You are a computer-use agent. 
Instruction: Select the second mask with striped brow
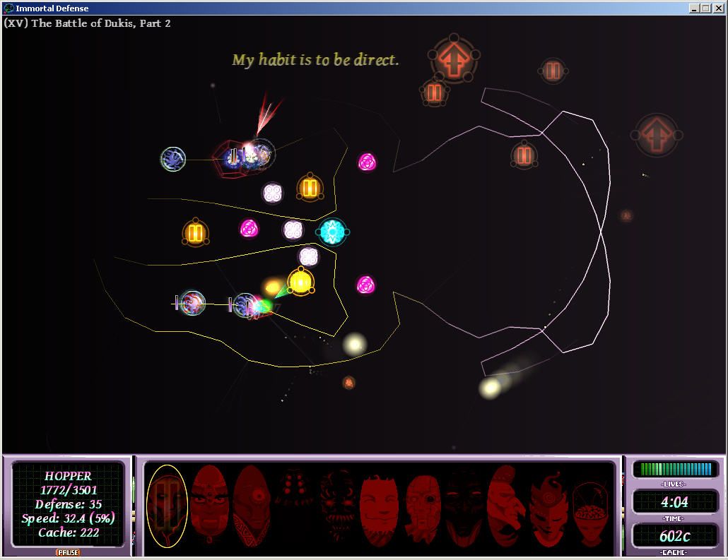point(209,504)
